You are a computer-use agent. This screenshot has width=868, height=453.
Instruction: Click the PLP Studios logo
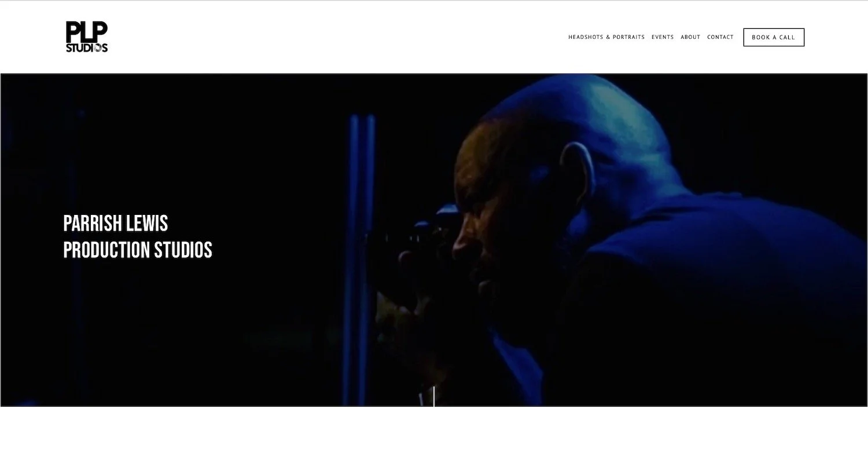[87, 36]
